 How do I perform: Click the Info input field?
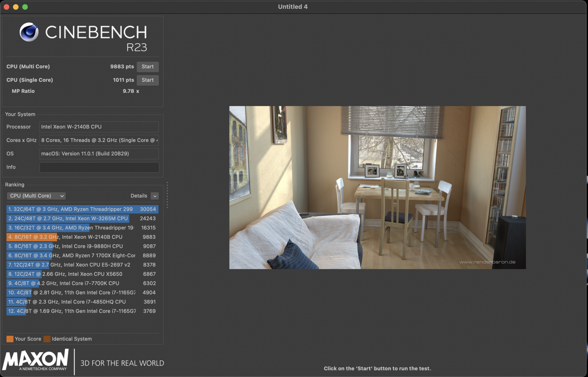coord(99,167)
